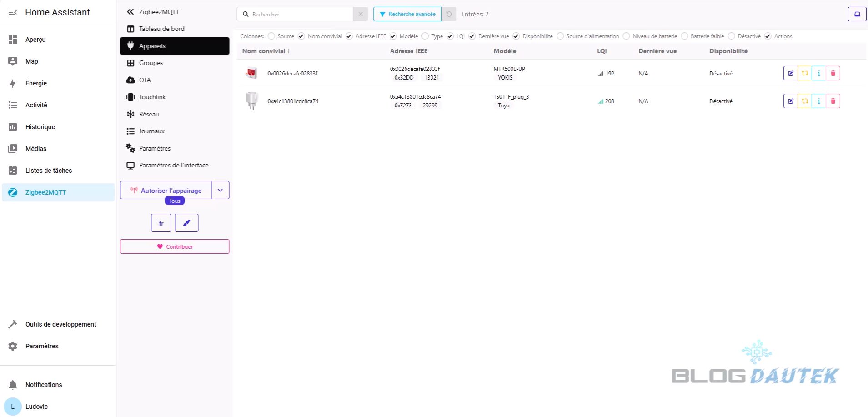This screenshot has height=417, width=868.
Task: Click the reset filters icon next to advanced search
Action: point(449,14)
